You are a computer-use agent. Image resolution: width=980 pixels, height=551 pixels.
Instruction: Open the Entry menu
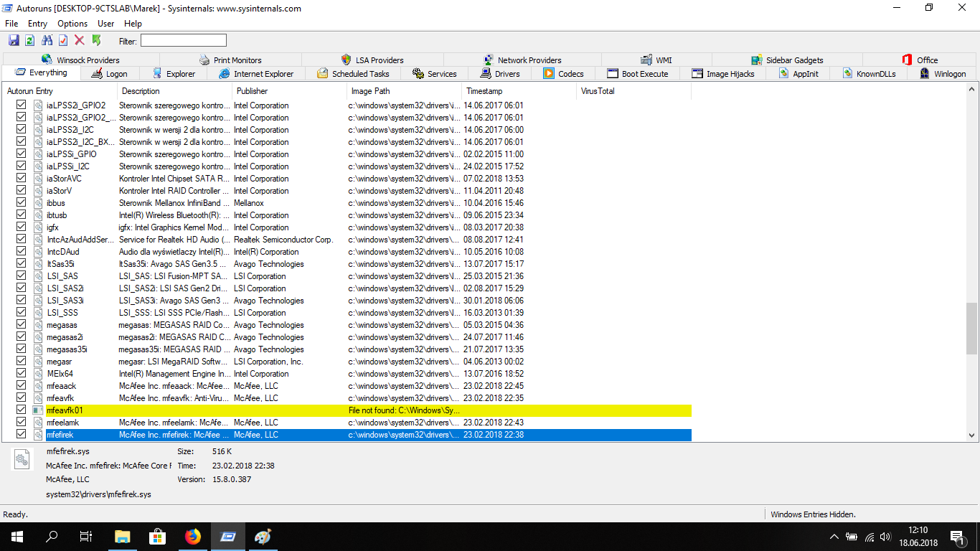(x=38, y=24)
